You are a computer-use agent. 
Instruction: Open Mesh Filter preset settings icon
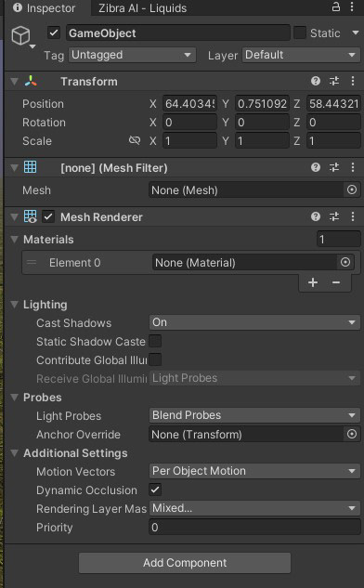pyautogui.click(x=334, y=167)
